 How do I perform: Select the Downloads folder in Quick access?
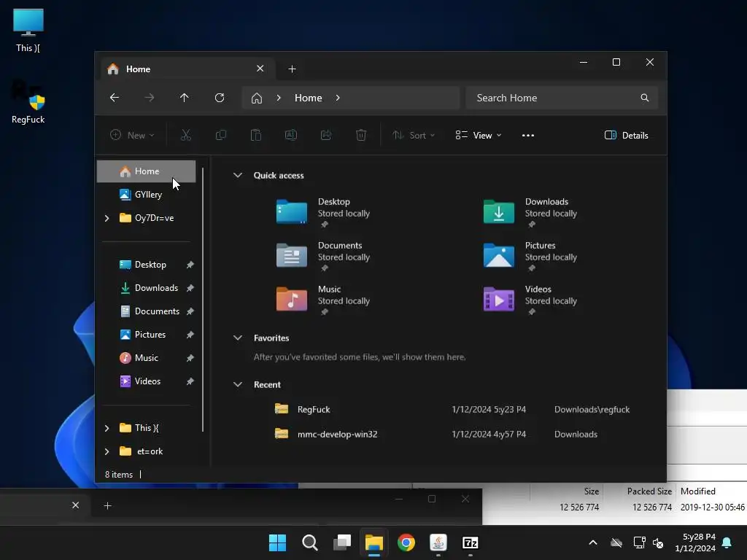click(531, 212)
